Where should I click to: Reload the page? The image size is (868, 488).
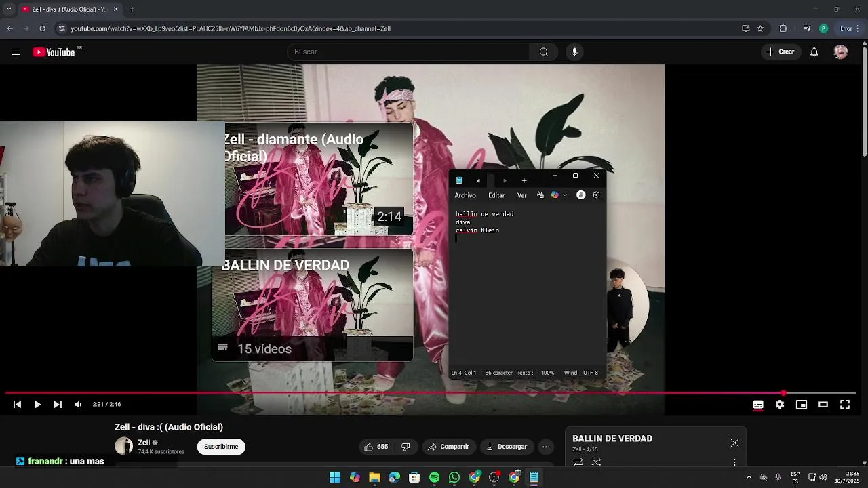[43, 28]
